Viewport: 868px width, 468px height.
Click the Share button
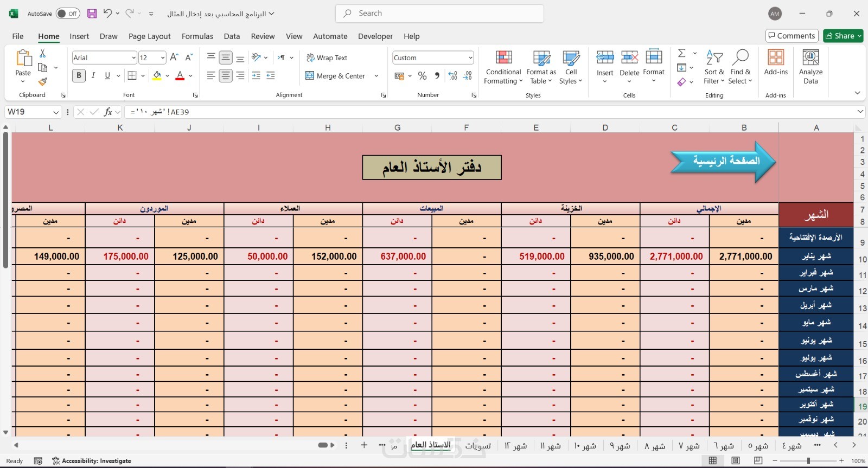tap(843, 36)
